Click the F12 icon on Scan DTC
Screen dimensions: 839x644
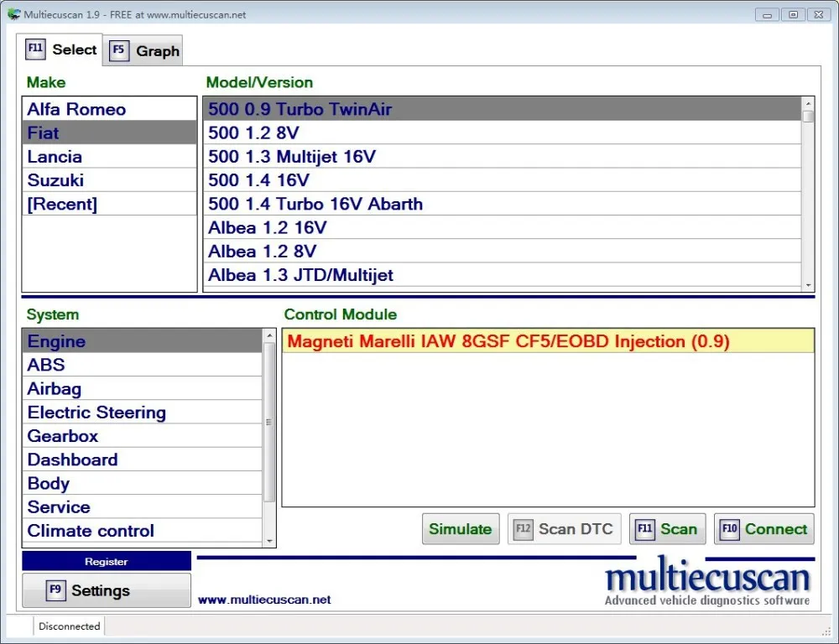point(524,529)
